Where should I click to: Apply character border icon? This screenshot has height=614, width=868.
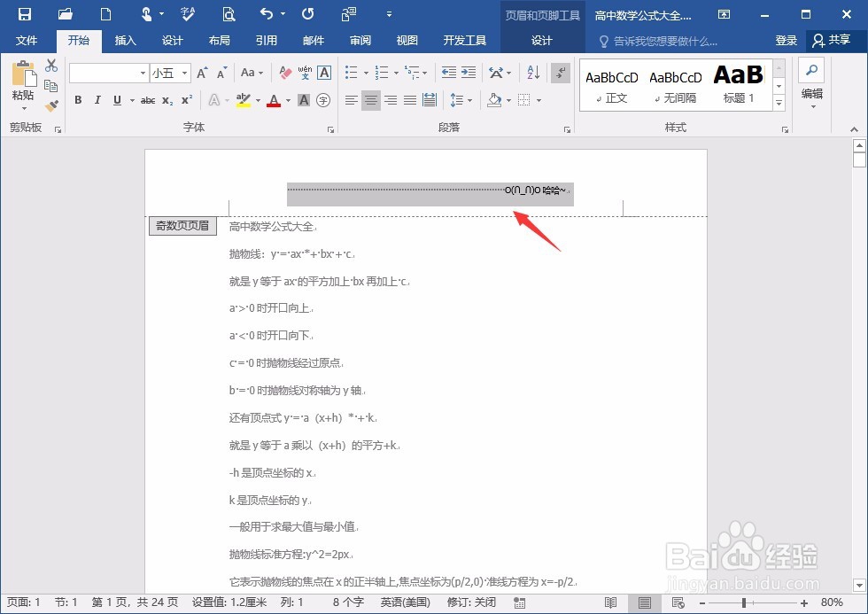point(324,73)
